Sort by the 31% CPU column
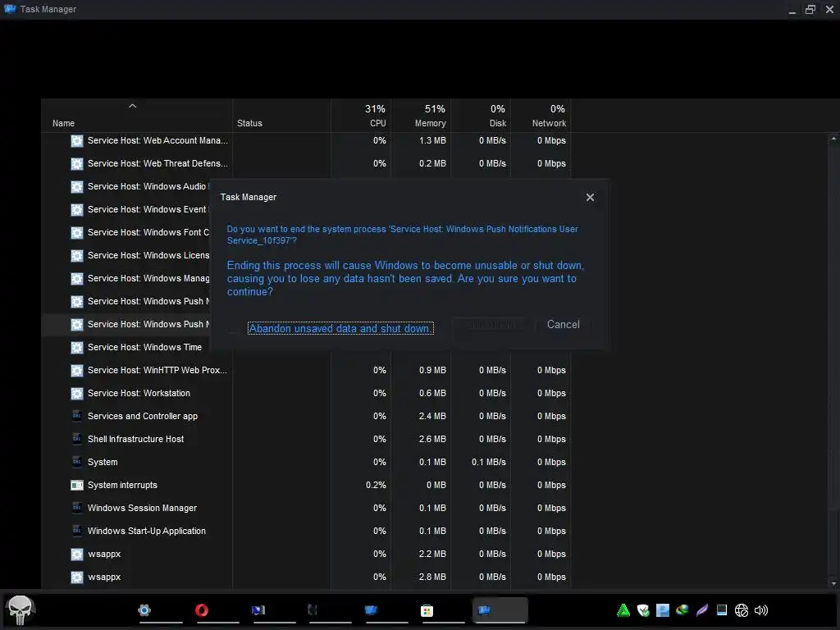Viewport: 840px width, 630px height. pos(361,116)
